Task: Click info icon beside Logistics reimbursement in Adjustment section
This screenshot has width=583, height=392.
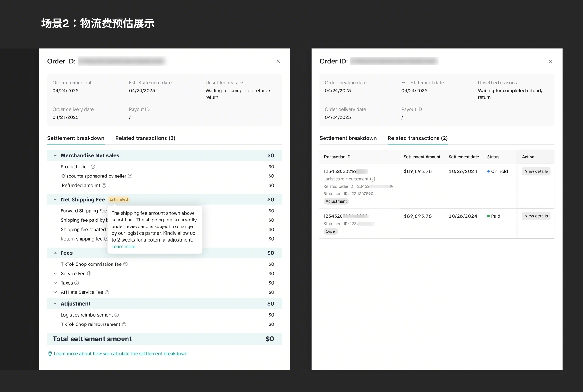Action: point(117,315)
